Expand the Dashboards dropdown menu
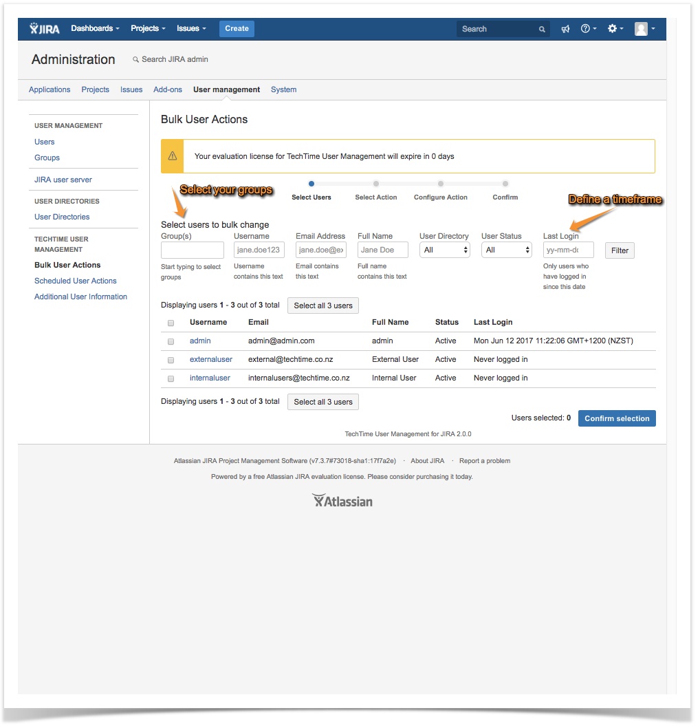This screenshot has height=728, width=700. point(96,29)
